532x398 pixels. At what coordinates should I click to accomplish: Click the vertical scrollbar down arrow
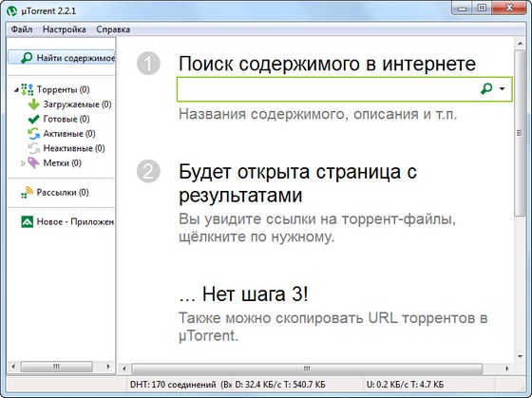pos(521,356)
